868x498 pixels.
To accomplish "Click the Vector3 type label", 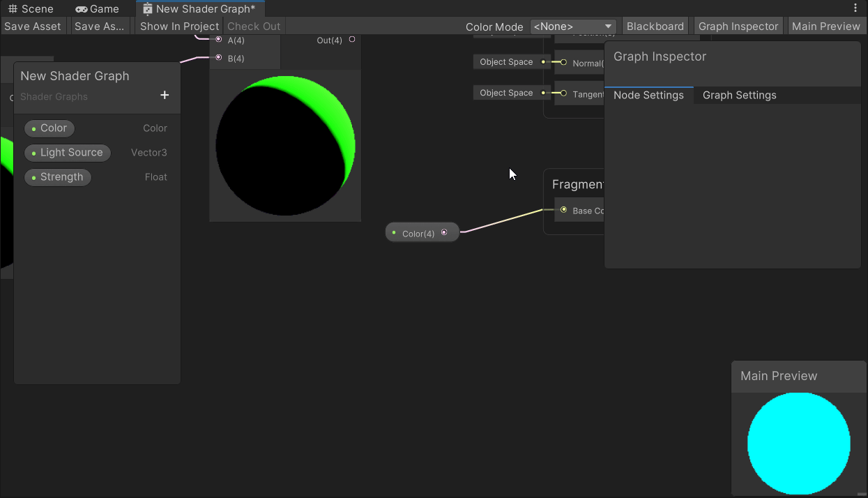I will 149,153.
